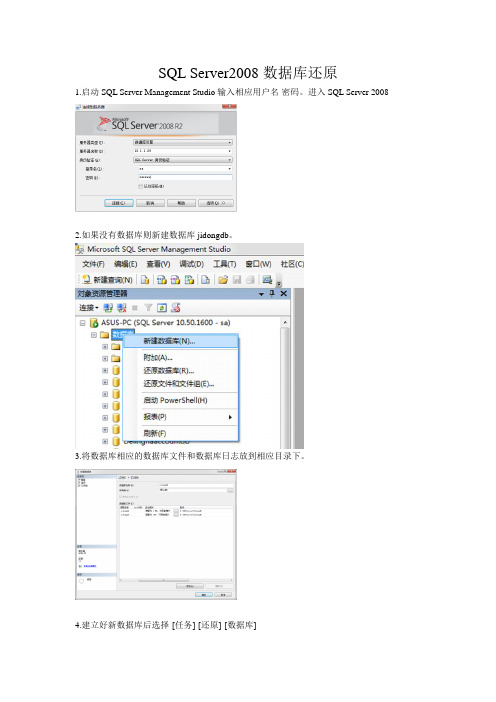Open the 调试(D) menu
Viewport: 496px width, 702px height.
point(191,264)
